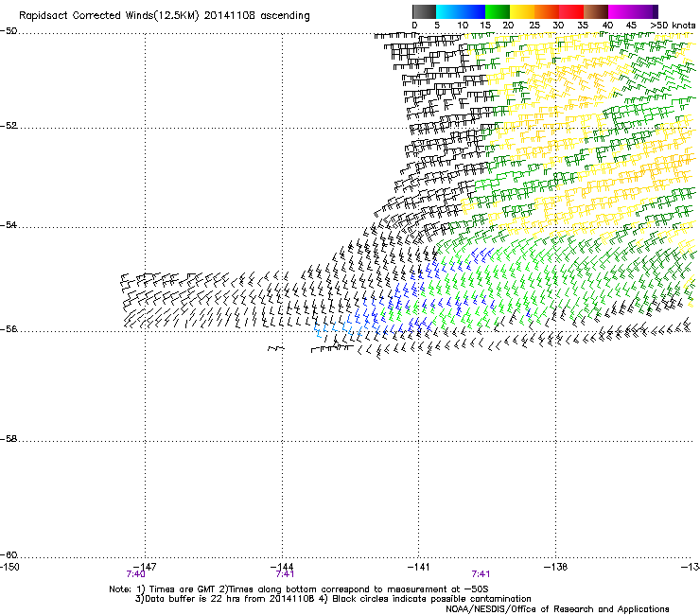700x615 pixels.
Task: Click the -50 latitude axis label
Action: [9, 31]
